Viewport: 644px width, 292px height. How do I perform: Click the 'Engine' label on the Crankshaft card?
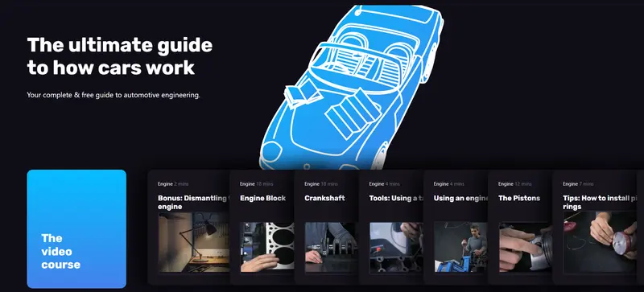(x=312, y=184)
